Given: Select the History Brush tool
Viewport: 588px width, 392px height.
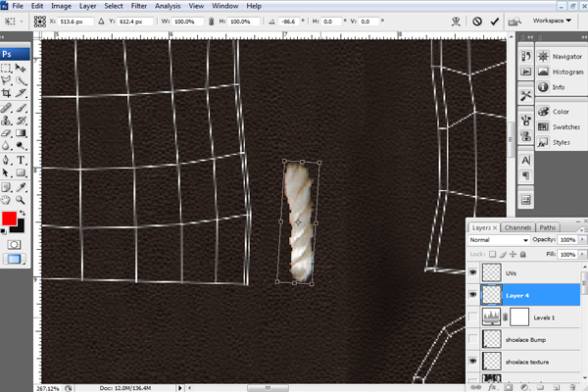Looking at the screenshot, I should click(21, 121).
